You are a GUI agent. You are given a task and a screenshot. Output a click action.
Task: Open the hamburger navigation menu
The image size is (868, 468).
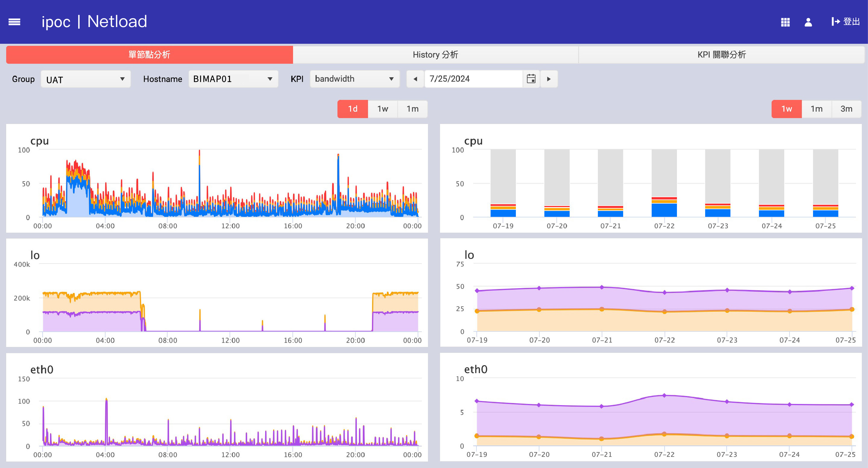[14, 22]
